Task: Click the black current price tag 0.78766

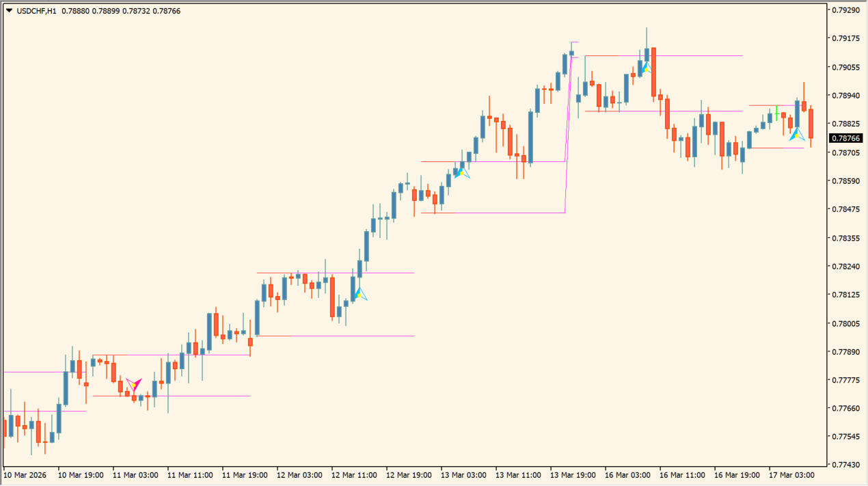Action: (x=846, y=138)
